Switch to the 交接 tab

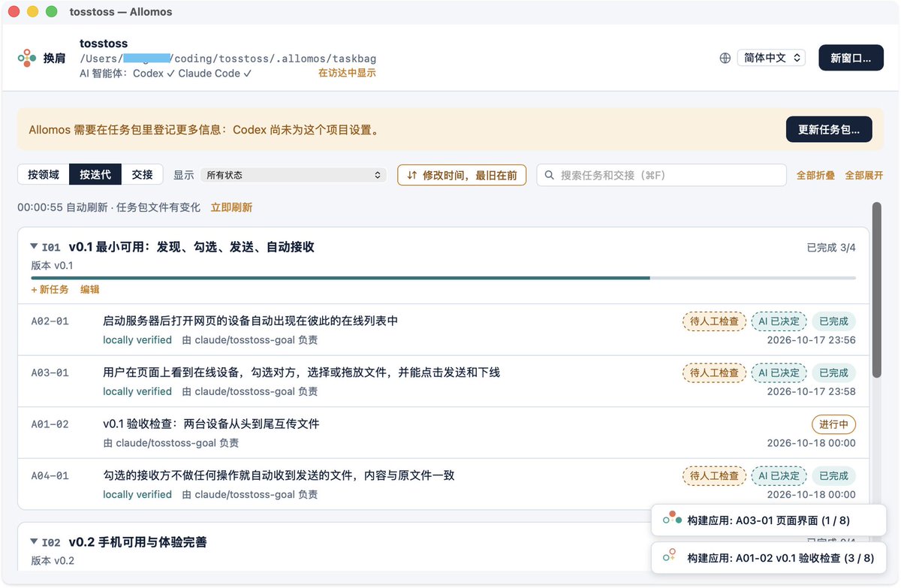point(142,174)
